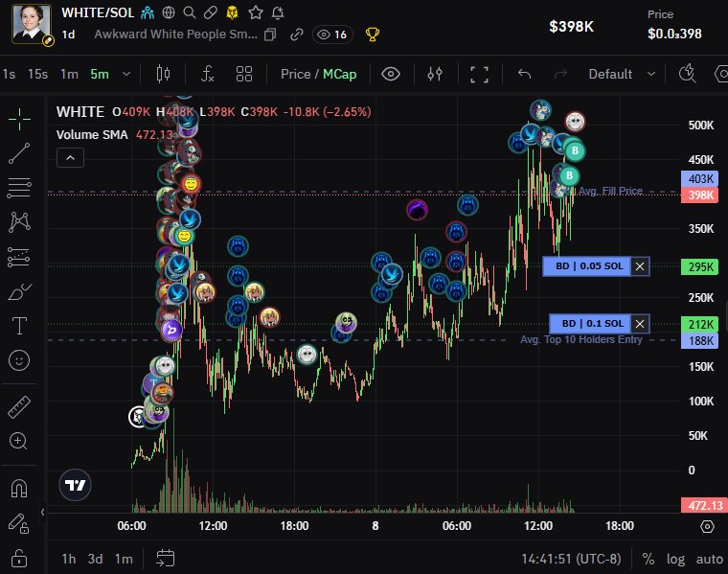Select the brush drawing tool
Screen dimensions: 728x574
19,292
